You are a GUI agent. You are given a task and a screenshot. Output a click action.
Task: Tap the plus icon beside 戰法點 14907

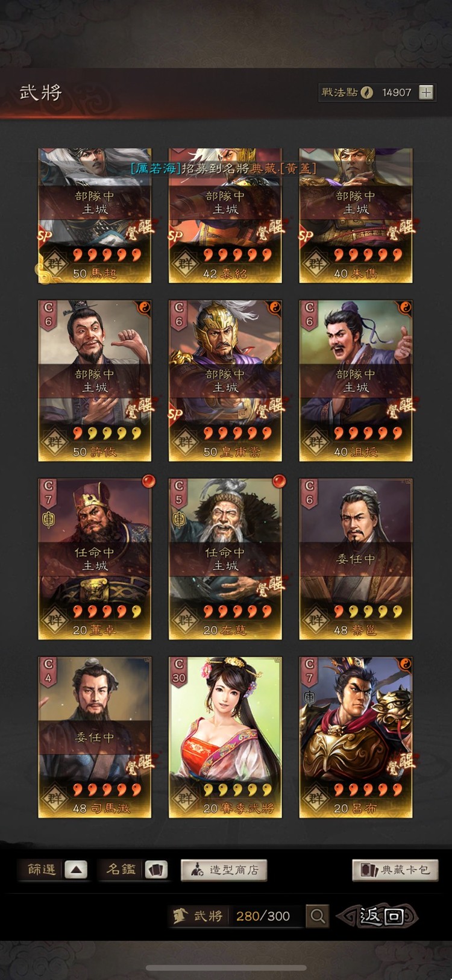[426, 92]
